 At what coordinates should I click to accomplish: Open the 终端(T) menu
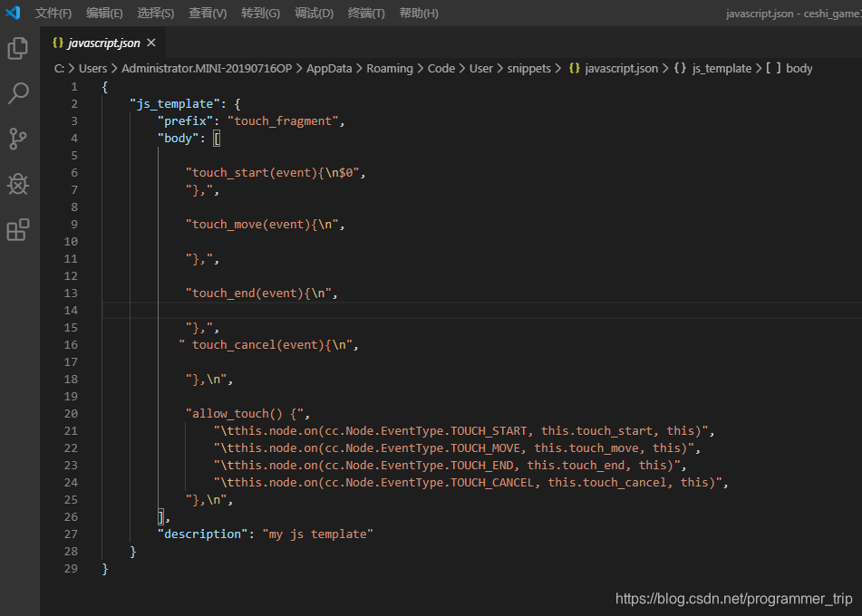point(365,13)
